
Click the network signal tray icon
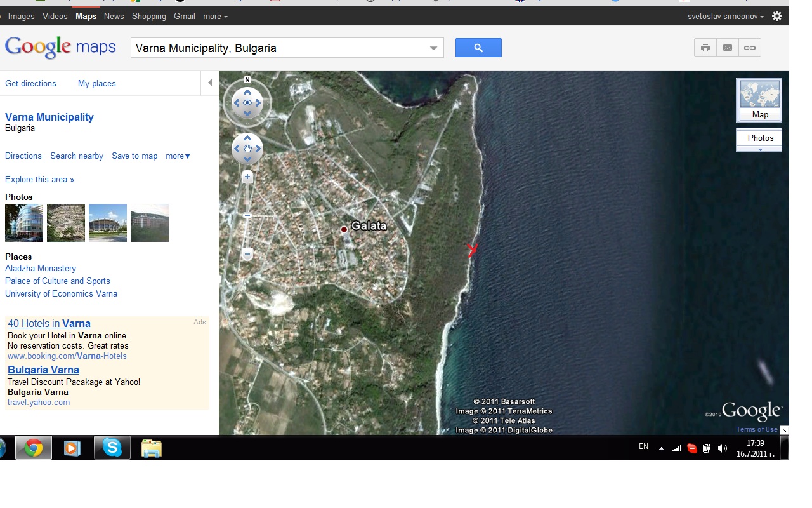tap(677, 448)
